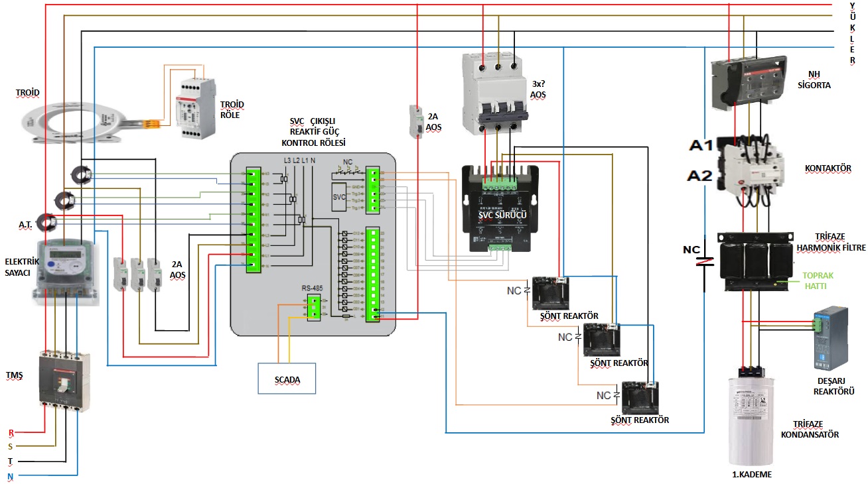The width and height of the screenshot is (868, 484).
Task: Select the middle of three 2A breakers
Action: pyautogui.click(x=138, y=274)
